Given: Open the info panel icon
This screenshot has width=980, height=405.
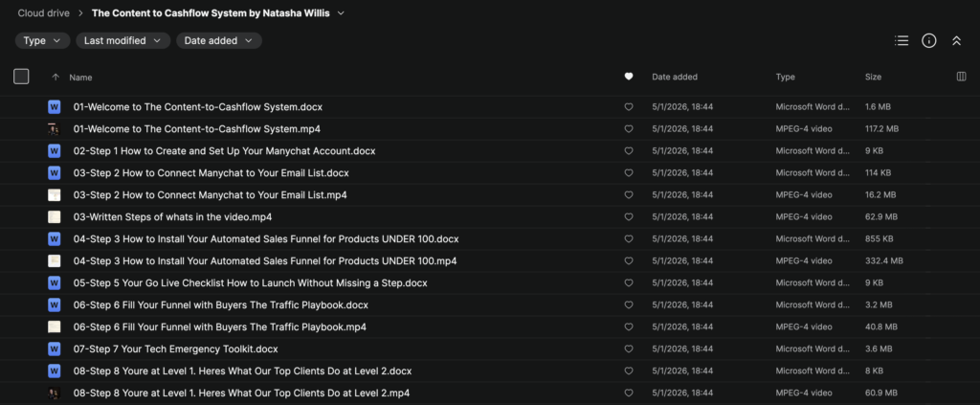Looking at the screenshot, I should coord(928,40).
